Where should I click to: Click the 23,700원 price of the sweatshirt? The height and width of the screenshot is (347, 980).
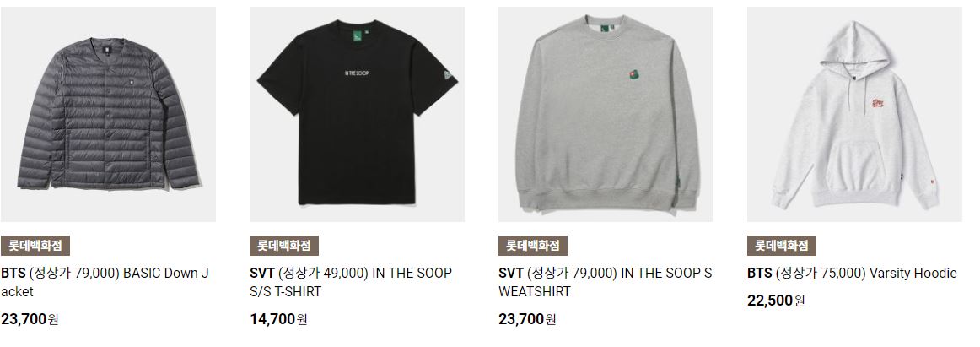527,319
